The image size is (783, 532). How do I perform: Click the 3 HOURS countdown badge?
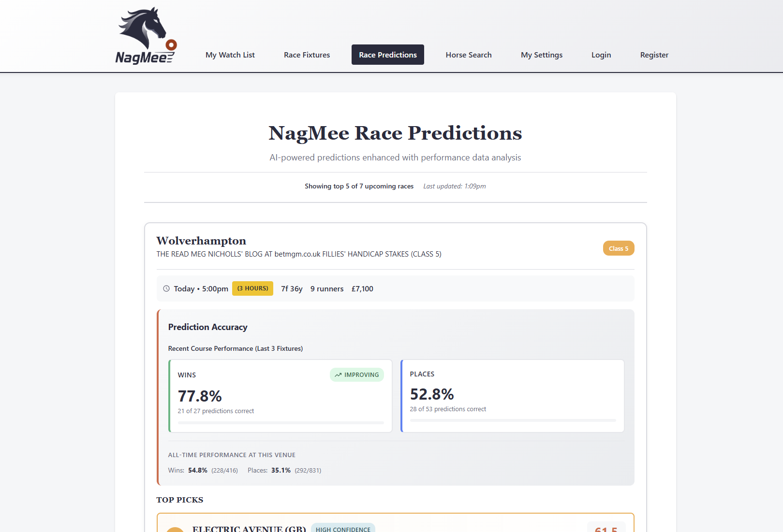pyautogui.click(x=252, y=288)
